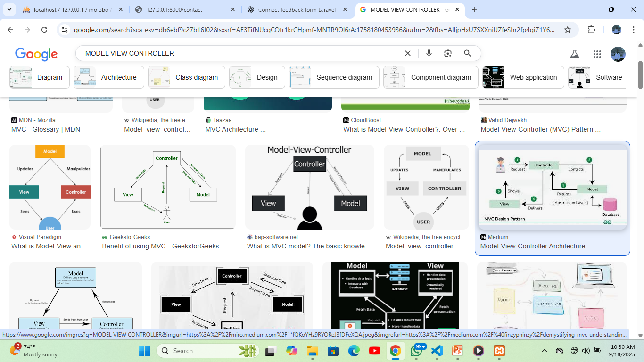Image resolution: width=644 pixels, height=362 pixels.
Task: Select the Sequence diagram filter chip
Action: [334, 77]
